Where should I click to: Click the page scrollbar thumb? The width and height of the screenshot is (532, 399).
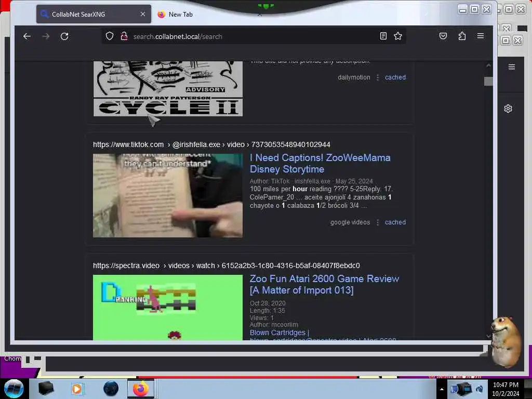(x=488, y=81)
